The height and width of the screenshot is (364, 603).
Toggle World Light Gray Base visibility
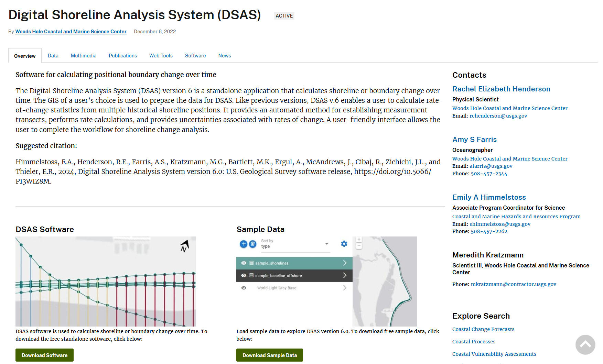click(244, 288)
